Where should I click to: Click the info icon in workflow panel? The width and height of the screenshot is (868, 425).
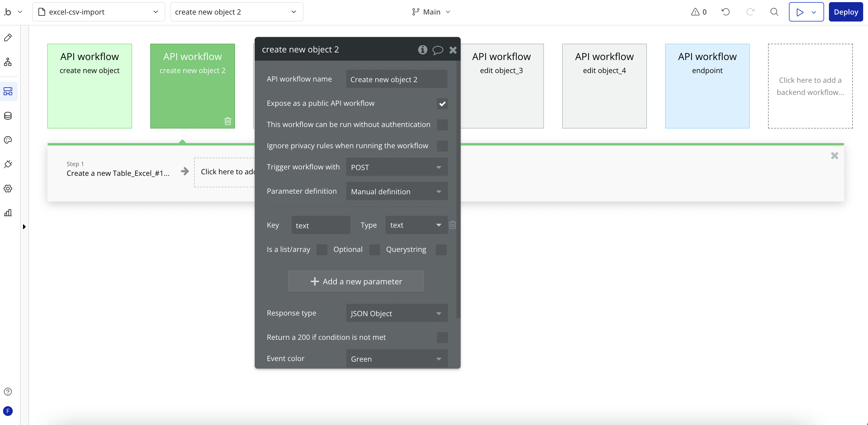pyautogui.click(x=422, y=50)
